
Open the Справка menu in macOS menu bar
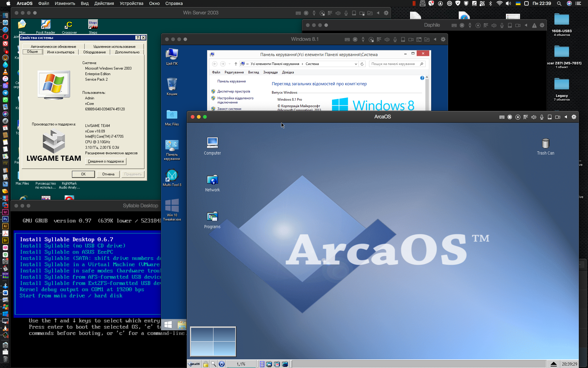(x=174, y=3)
